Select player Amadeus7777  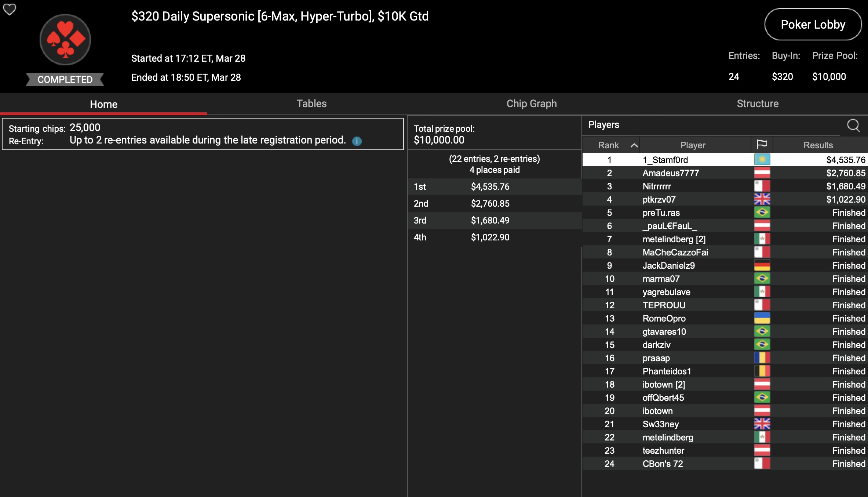(x=725, y=173)
